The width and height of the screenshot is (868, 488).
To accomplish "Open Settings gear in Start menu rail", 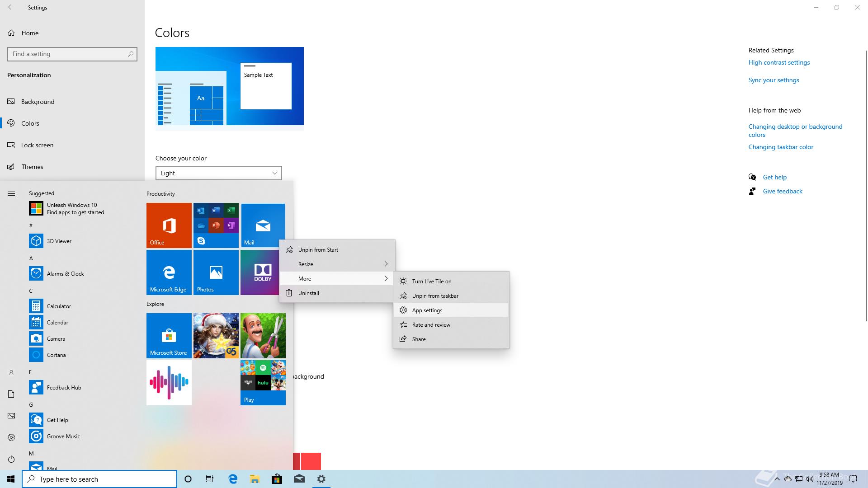I will 11,437.
